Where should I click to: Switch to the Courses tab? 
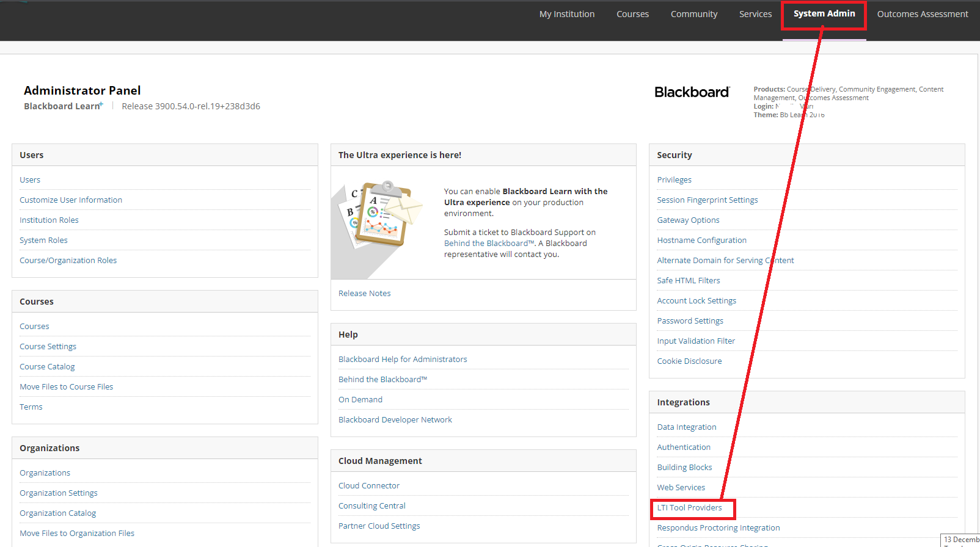(632, 14)
